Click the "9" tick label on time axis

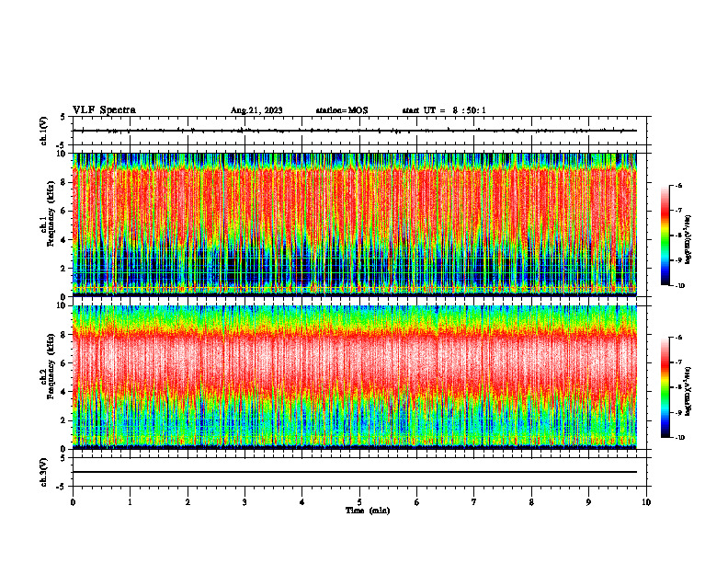588,502
